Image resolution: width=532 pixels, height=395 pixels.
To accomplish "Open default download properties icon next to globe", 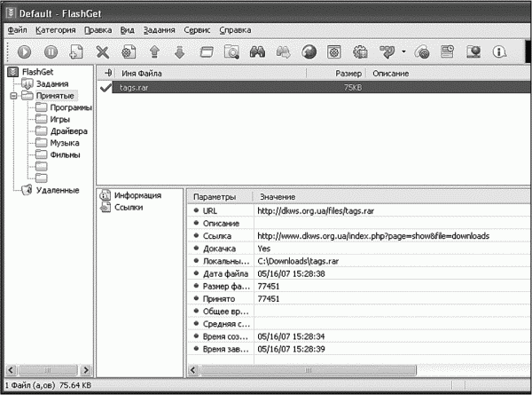I will (x=334, y=52).
